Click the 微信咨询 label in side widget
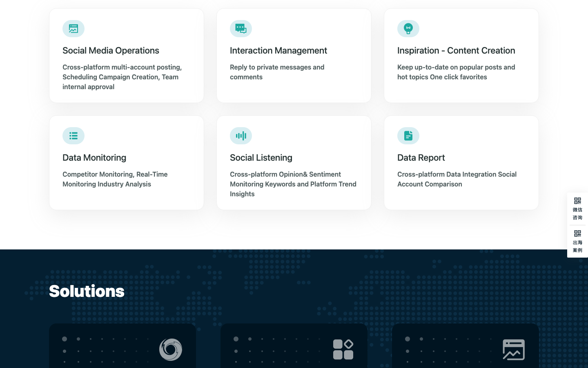 tap(577, 213)
